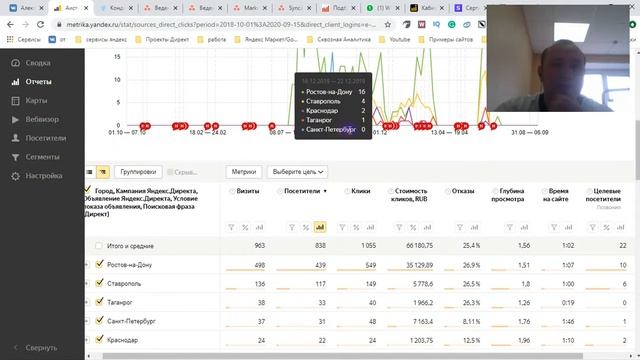Plot Время на сайте on the chart

pos(569,227)
